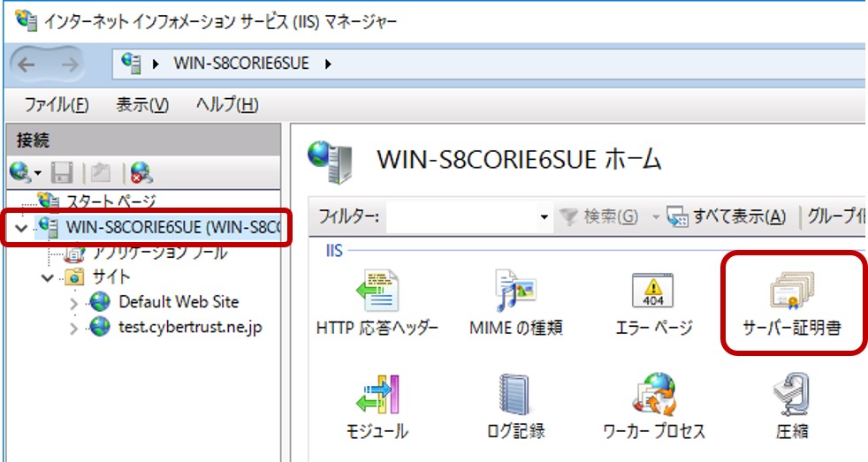The image size is (868, 462).
Task: Open the ヘルプ(H) menu
Action: [x=226, y=104]
